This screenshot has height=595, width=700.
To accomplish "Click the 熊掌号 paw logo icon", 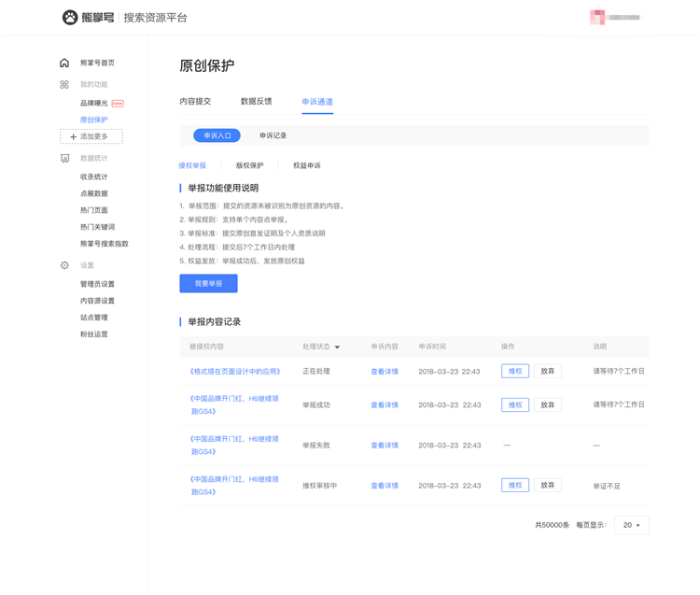I will [70, 18].
